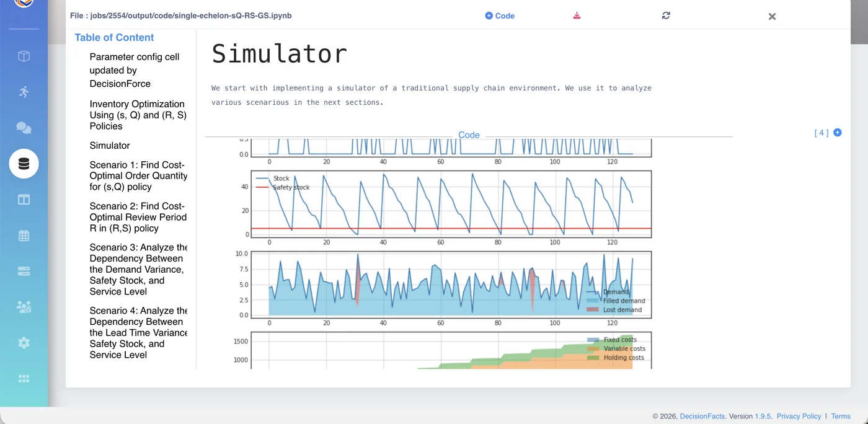Screen dimensions: 868x424
Task: Open the Privacy Policy link
Action: (x=799, y=417)
